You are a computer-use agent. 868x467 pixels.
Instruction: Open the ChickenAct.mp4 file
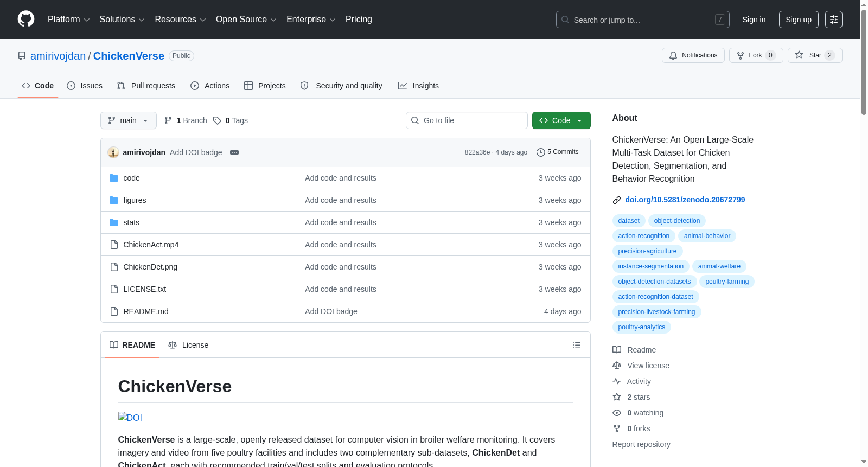[x=151, y=245]
